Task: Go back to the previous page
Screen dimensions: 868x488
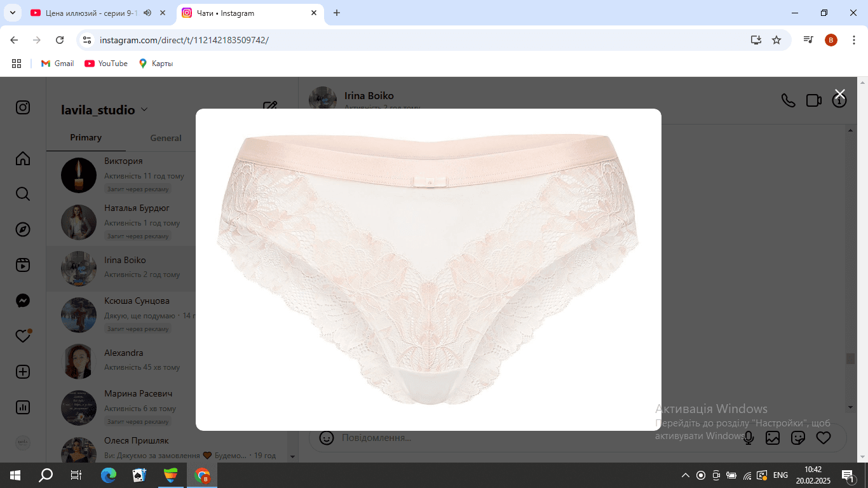Action: coord(14,40)
